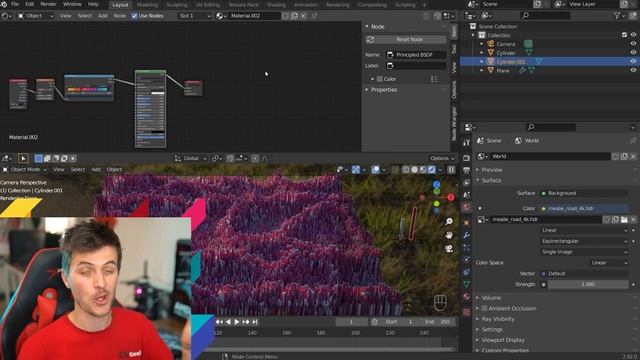Hide Cylinder.001 with its eye icon
640x360 pixels.
pos(633,62)
